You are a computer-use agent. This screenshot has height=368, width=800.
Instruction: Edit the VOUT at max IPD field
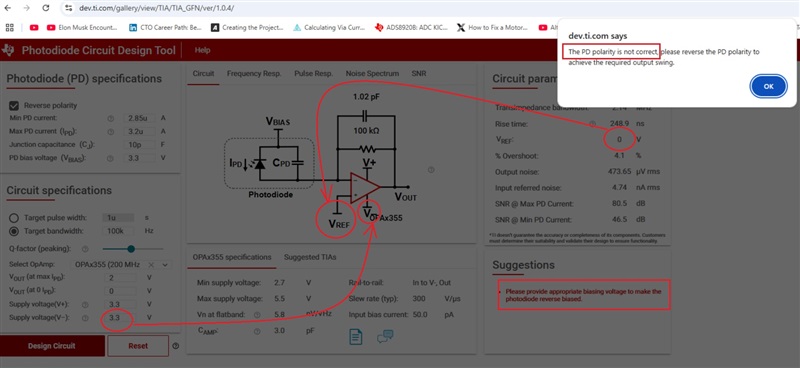pyautogui.click(x=120, y=277)
